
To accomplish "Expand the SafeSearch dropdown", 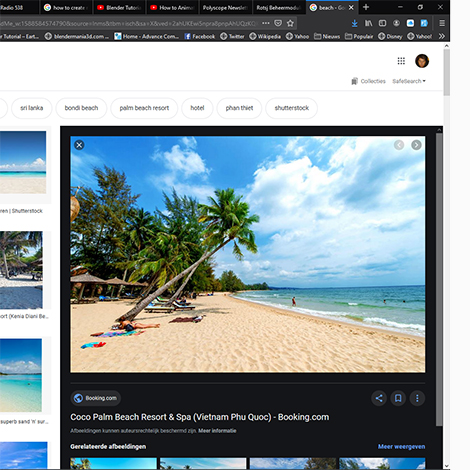I will 409,81.
